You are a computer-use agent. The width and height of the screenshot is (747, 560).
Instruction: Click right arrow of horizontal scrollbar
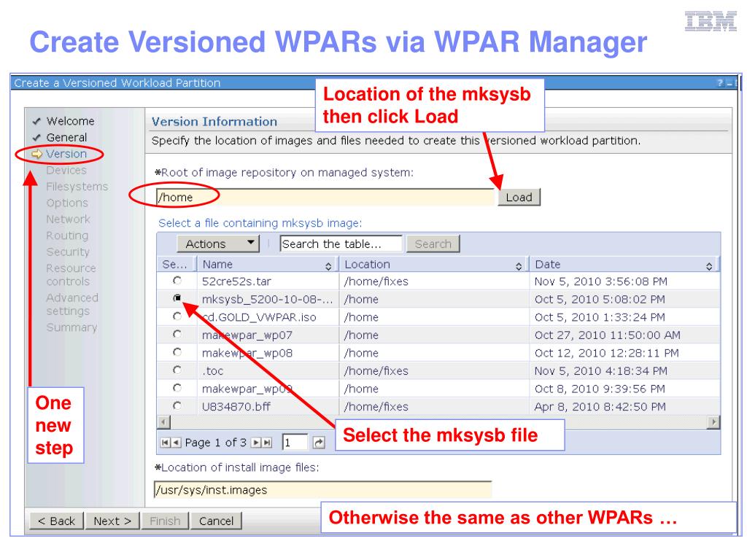pos(713,422)
